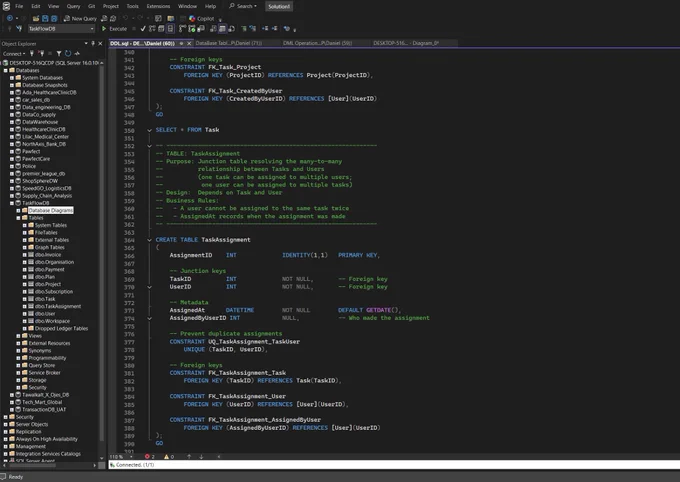
Task: Click the Display Estimated Execution Plan icon
Action: coord(152,29)
